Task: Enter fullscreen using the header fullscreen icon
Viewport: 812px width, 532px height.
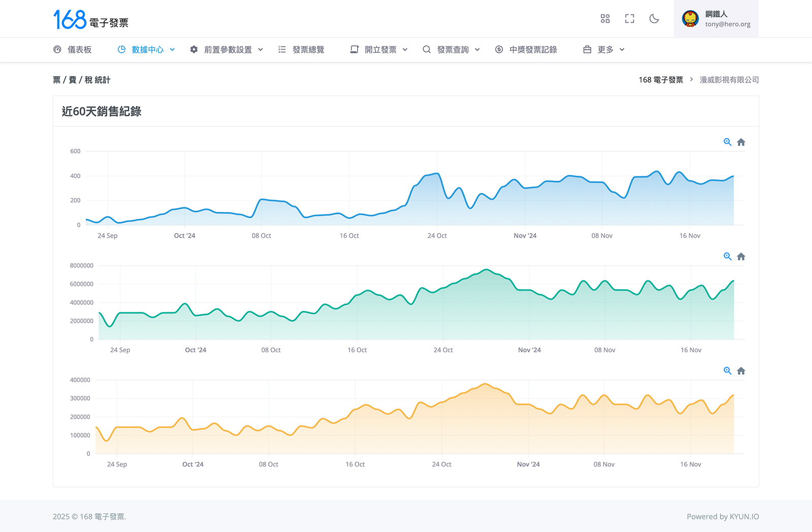Action: point(629,19)
